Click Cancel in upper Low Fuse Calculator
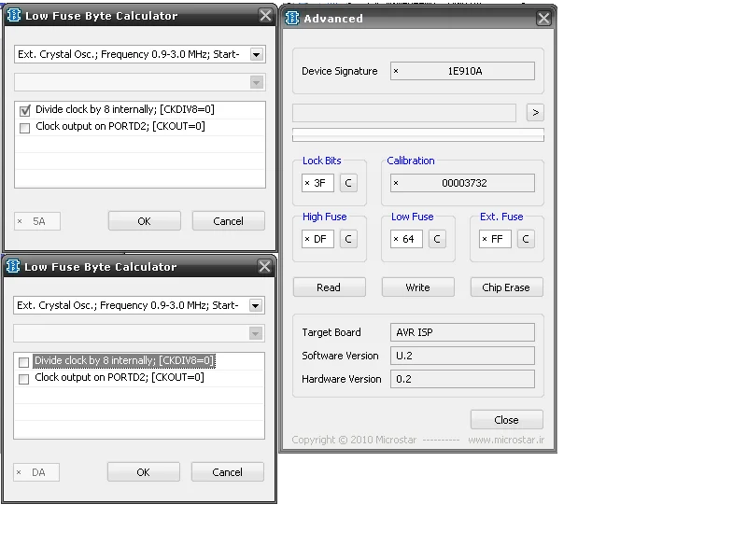Viewport: 747px width, 560px height. point(228,221)
